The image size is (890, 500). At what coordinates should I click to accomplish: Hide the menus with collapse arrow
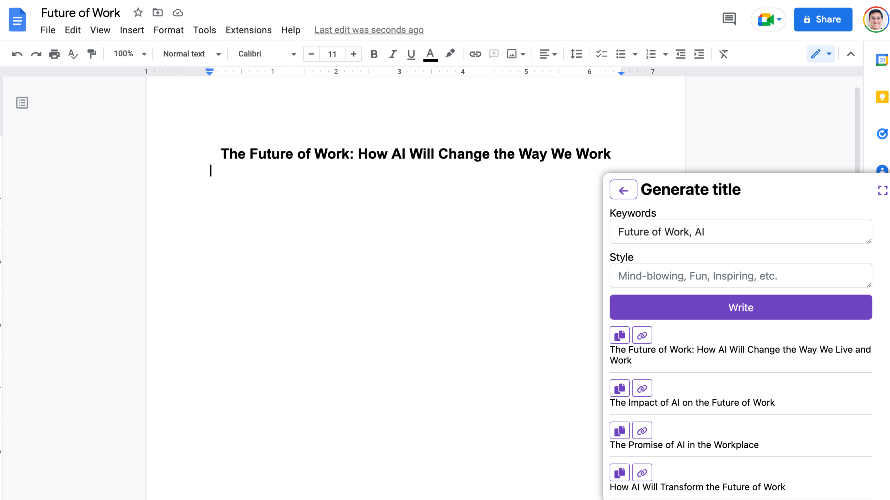850,54
